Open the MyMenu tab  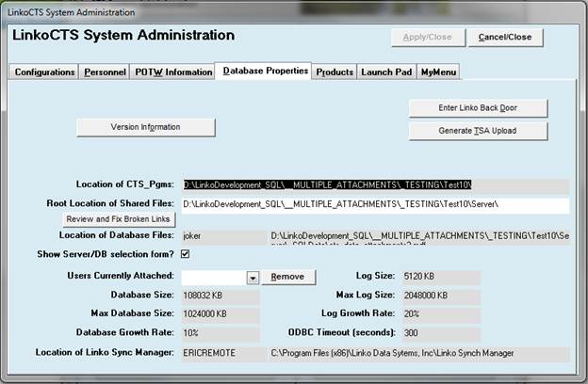coord(437,72)
